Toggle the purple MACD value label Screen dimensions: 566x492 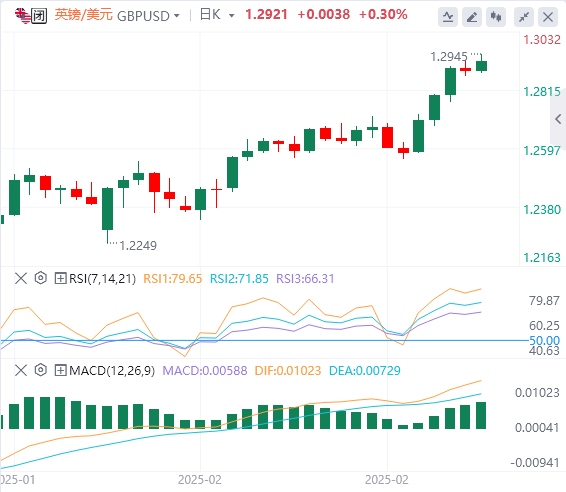point(205,371)
